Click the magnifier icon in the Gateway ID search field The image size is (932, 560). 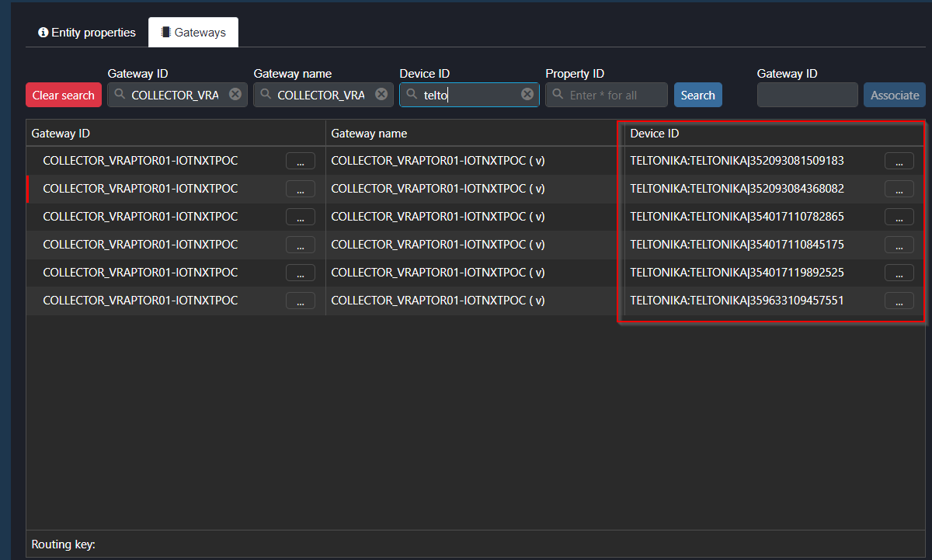[x=120, y=95]
